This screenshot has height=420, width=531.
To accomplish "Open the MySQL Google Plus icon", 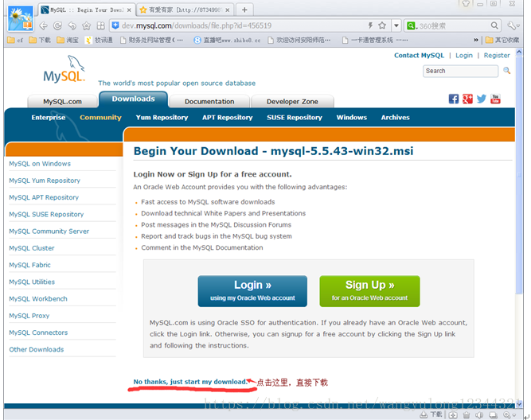I will click(x=467, y=99).
